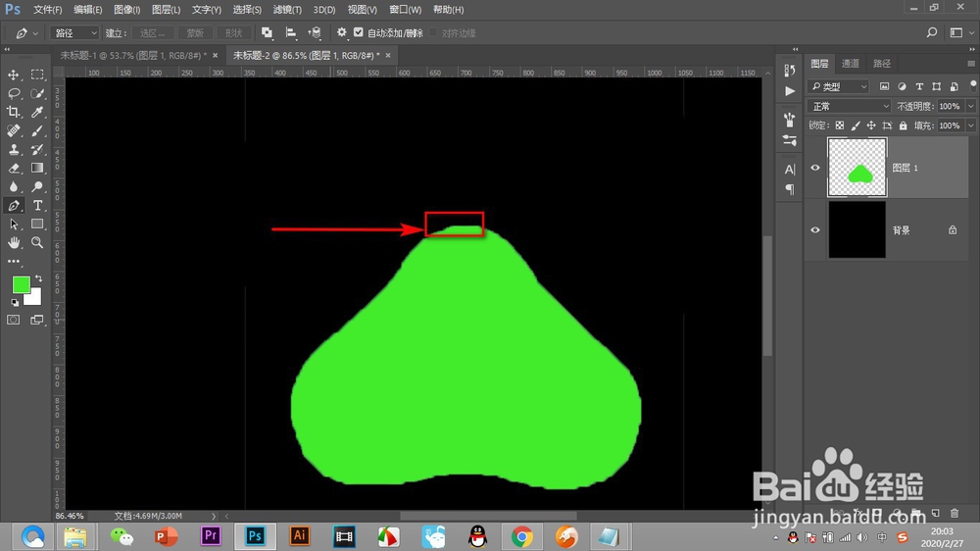Select the Path Selection tool
980x551 pixels.
click(x=13, y=224)
